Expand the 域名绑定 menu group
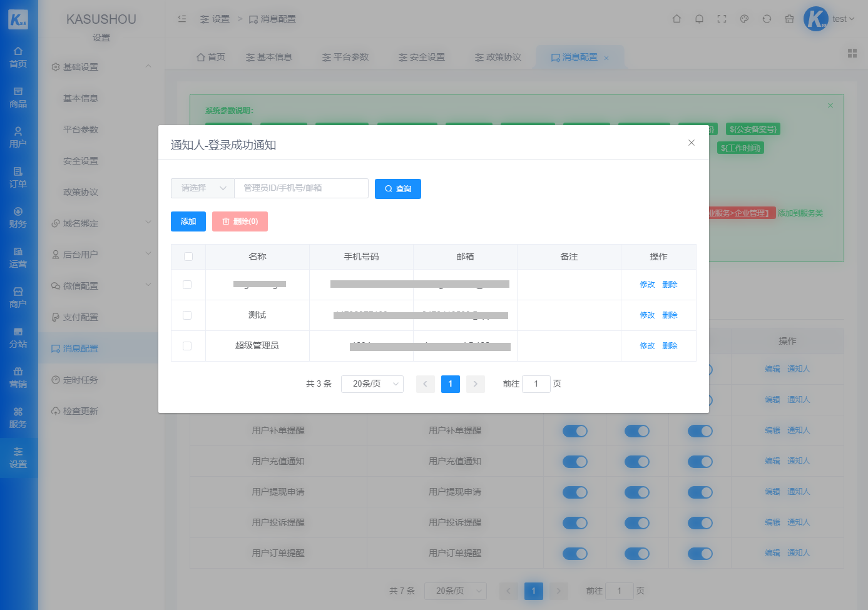The image size is (868, 610). coord(101,223)
